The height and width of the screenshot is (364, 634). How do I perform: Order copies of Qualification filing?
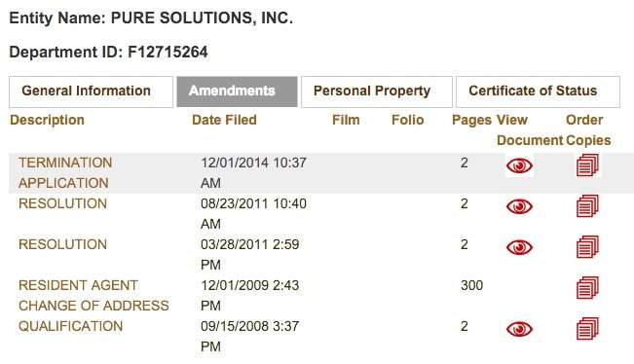(x=587, y=328)
